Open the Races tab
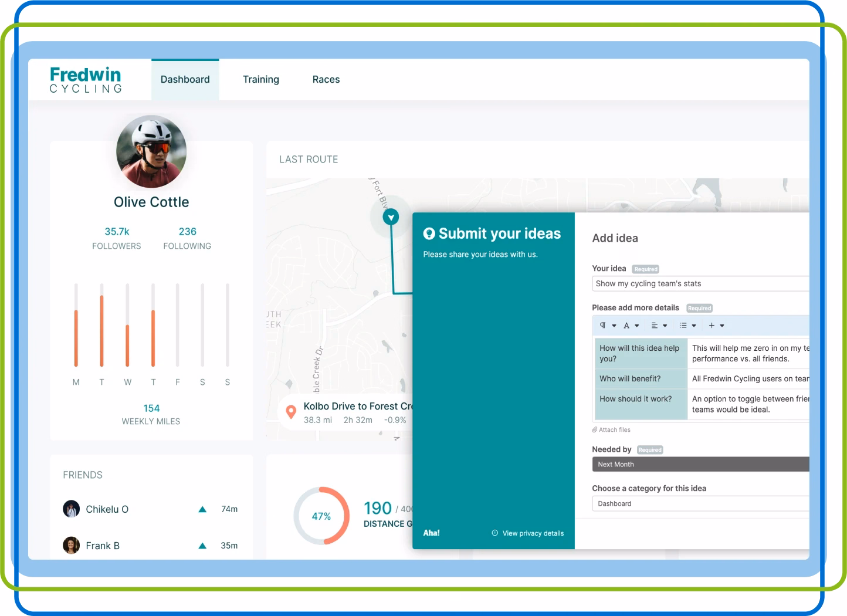The width and height of the screenshot is (847, 616). point(326,79)
